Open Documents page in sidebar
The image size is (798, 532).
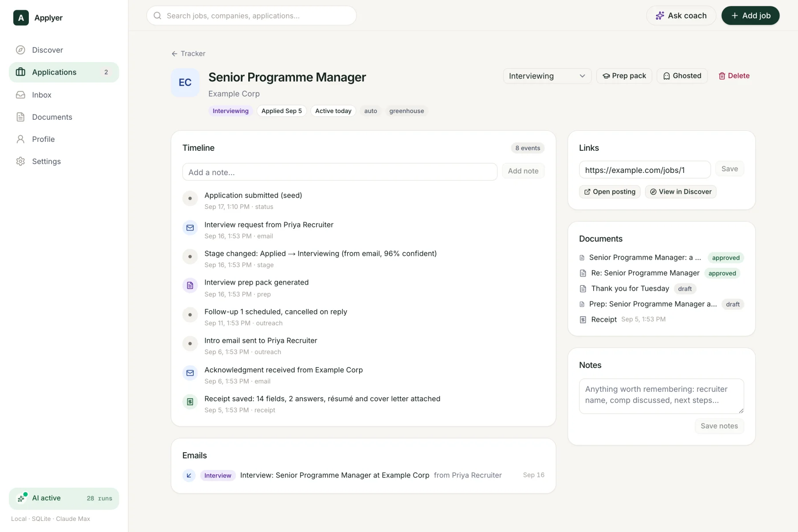[64, 117]
